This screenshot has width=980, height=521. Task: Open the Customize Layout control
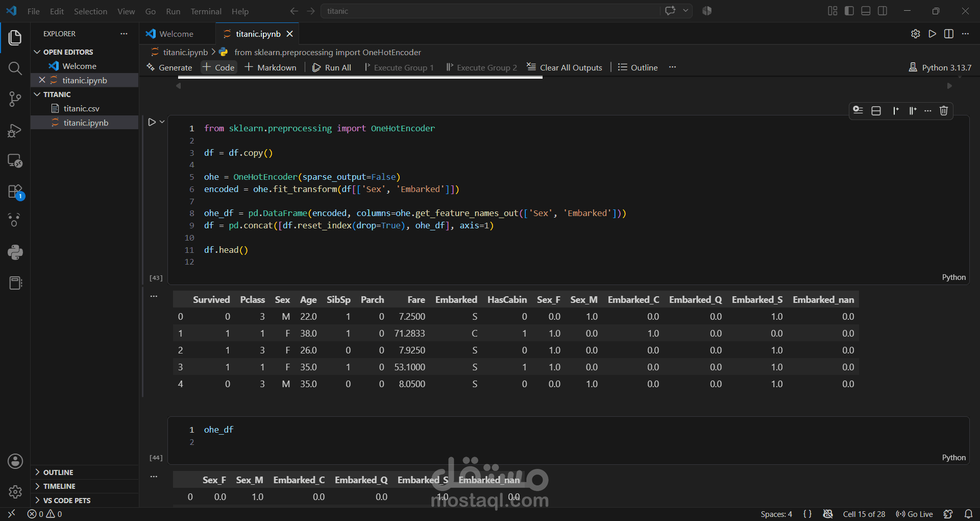point(832,11)
